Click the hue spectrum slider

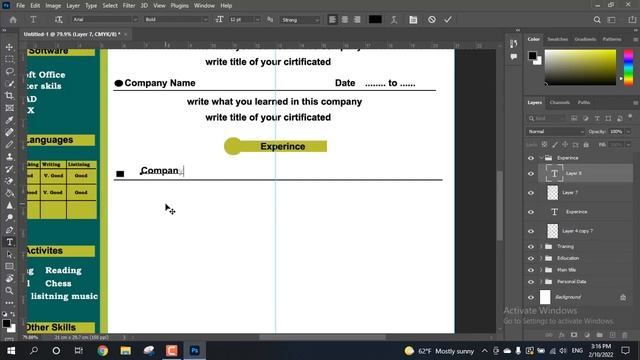[629, 68]
